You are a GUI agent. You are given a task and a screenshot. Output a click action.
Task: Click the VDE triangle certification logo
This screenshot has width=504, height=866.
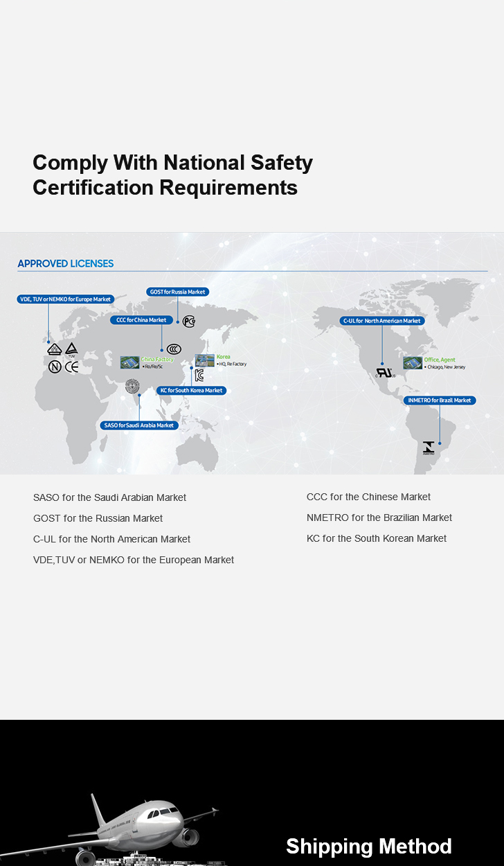pos(55,349)
